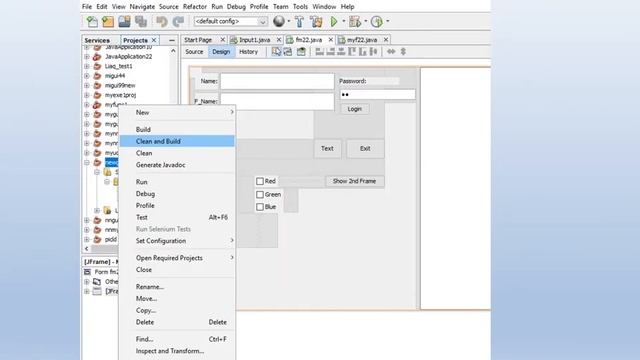Click the password input field
The image size is (640, 360).
coord(378,95)
